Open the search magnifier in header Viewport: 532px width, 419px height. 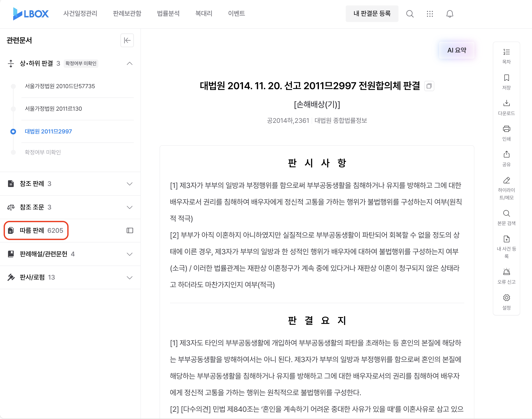pos(410,14)
